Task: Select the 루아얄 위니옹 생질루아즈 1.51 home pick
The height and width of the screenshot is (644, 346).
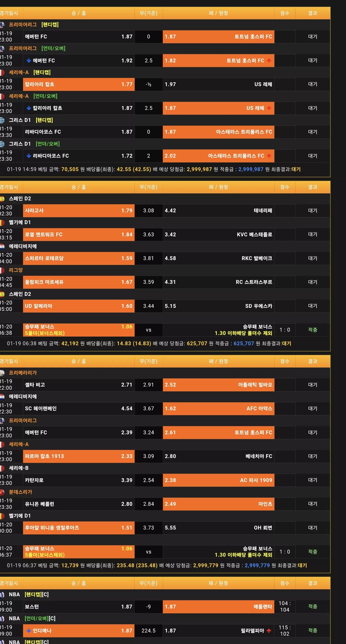Action: (79, 528)
